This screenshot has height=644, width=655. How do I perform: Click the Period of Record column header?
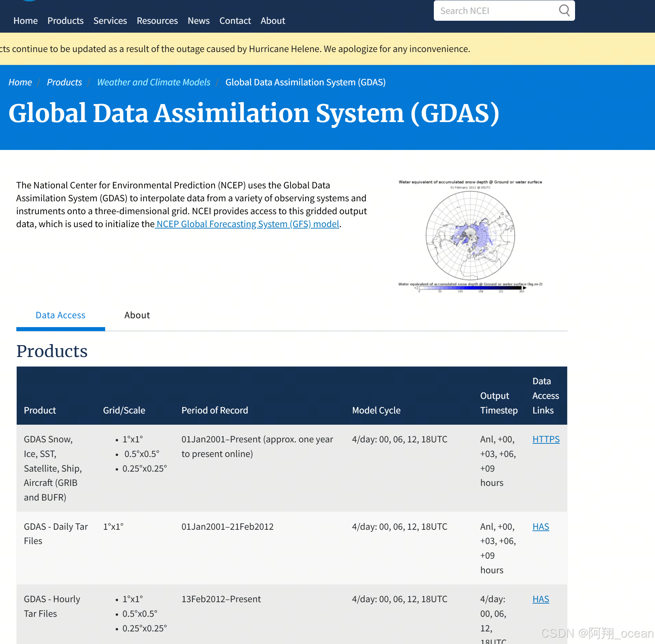pyautogui.click(x=215, y=410)
